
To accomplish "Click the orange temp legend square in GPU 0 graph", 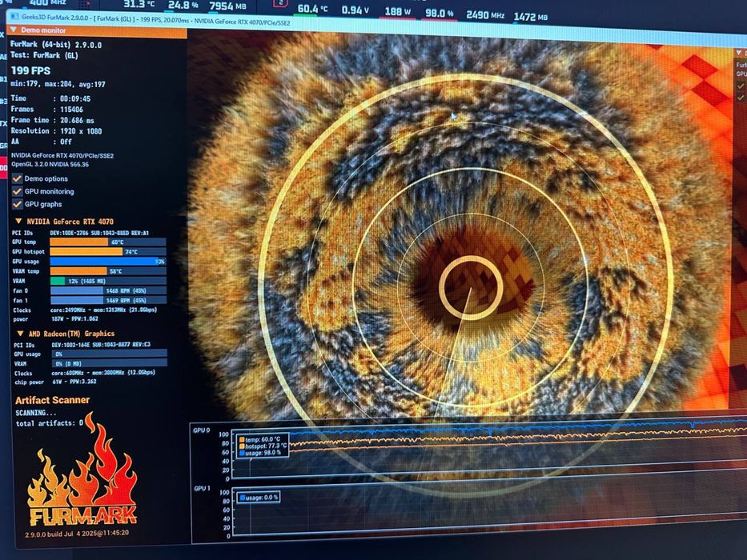I will click(242, 439).
